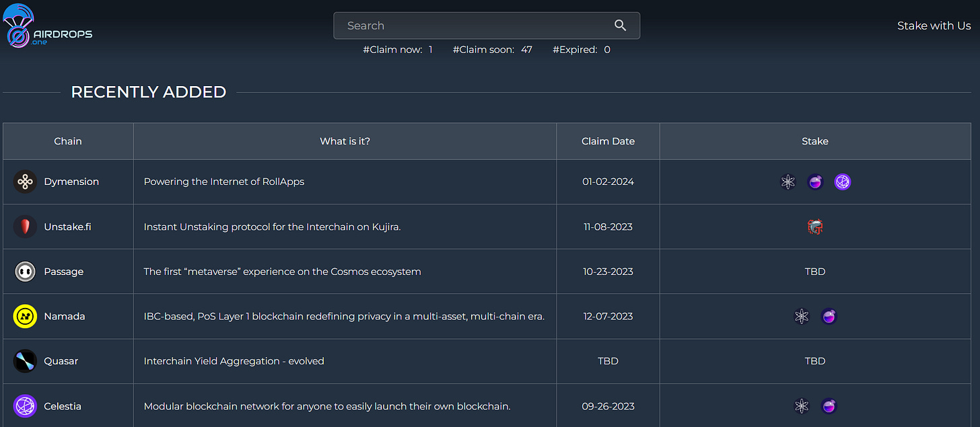Viewport: 980px width, 427px height.
Task: Sort by the Claim Date column header
Action: click(608, 141)
